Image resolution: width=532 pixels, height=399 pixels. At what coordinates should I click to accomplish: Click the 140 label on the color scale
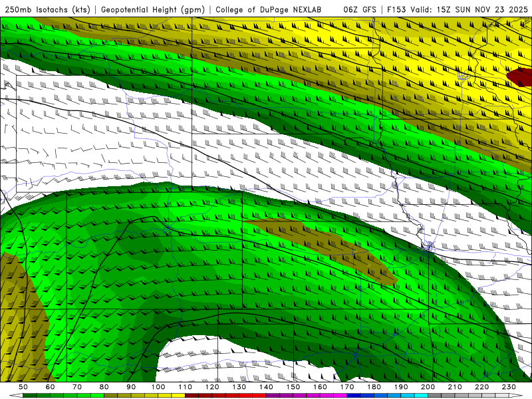(266, 387)
